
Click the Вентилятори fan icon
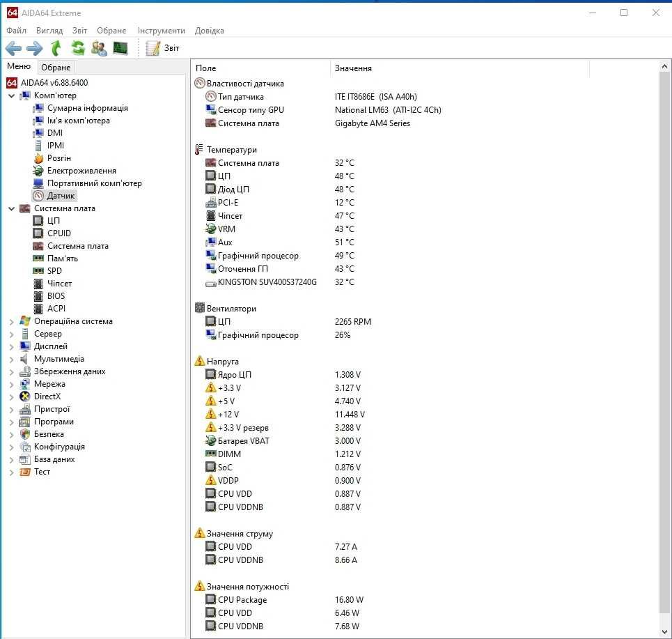[199, 308]
